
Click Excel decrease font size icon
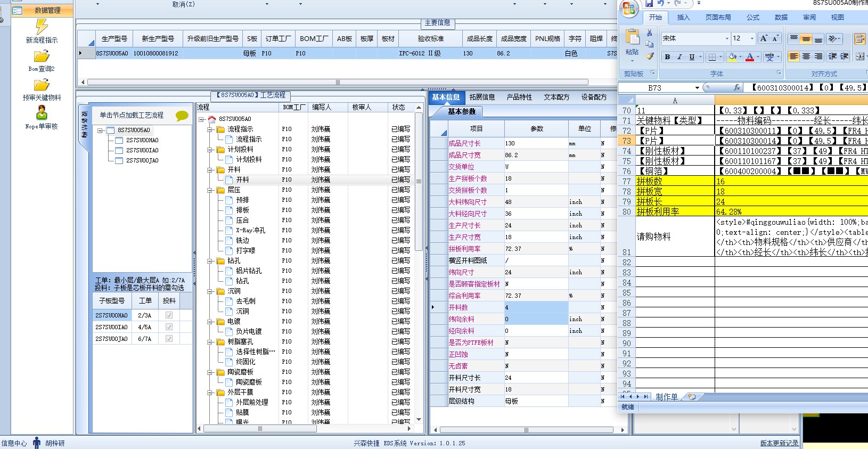(775, 38)
